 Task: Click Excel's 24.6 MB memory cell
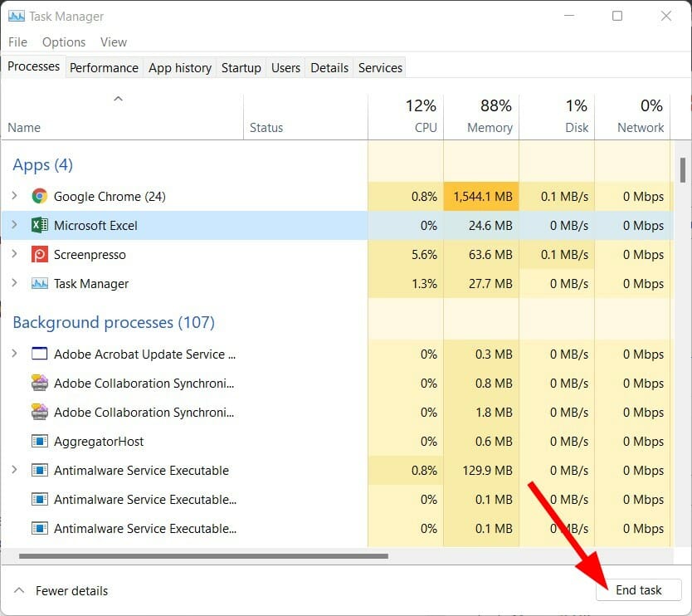(481, 225)
